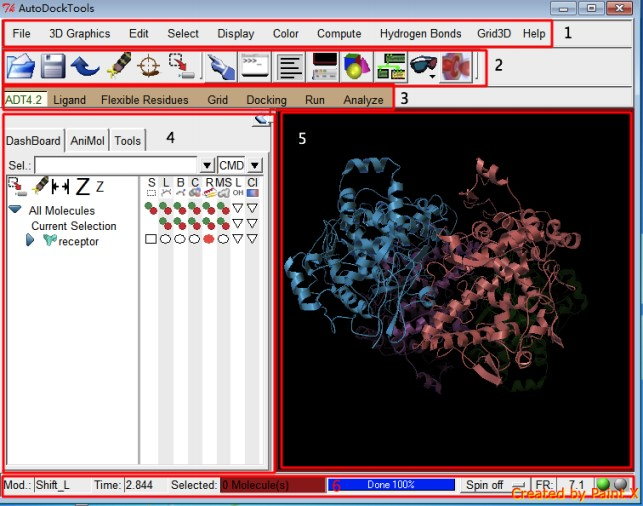The width and height of the screenshot is (643, 506).
Task: Toggle lines display for receptor row
Action: (165, 239)
